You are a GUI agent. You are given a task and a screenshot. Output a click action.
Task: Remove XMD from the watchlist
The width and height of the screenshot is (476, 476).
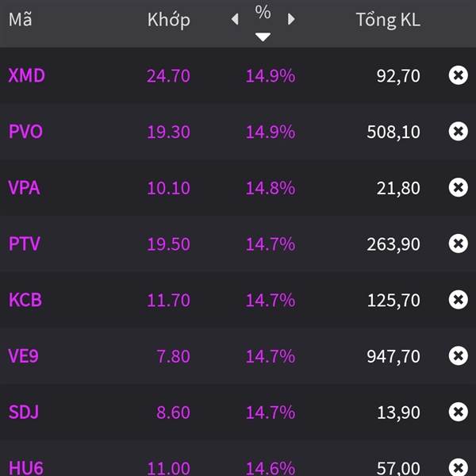pyautogui.click(x=459, y=75)
